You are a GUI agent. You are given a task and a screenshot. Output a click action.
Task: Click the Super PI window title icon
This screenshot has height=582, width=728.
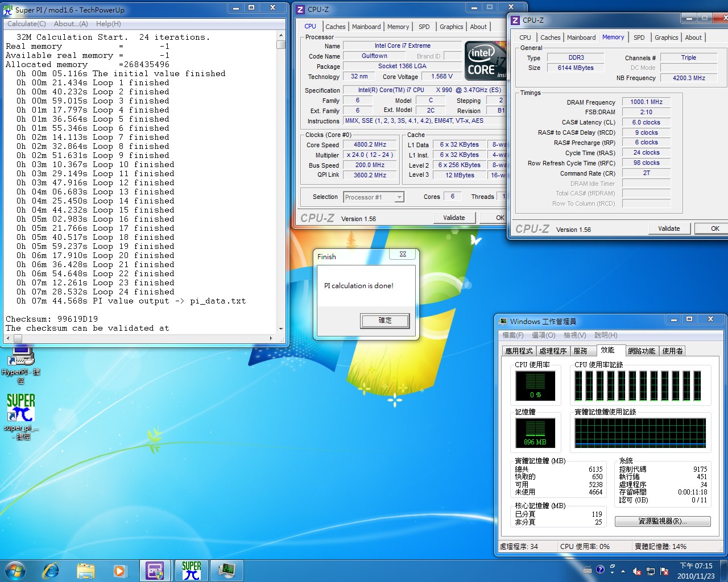tap(8, 10)
